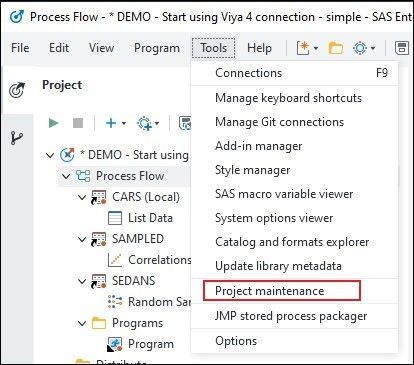The image size is (414, 365).
Task: Select the SEDANS data node
Action: tap(133, 281)
